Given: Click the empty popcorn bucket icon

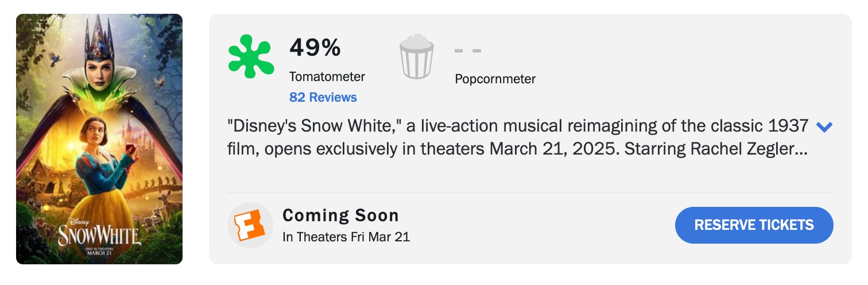Looking at the screenshot, I should 416,56.
